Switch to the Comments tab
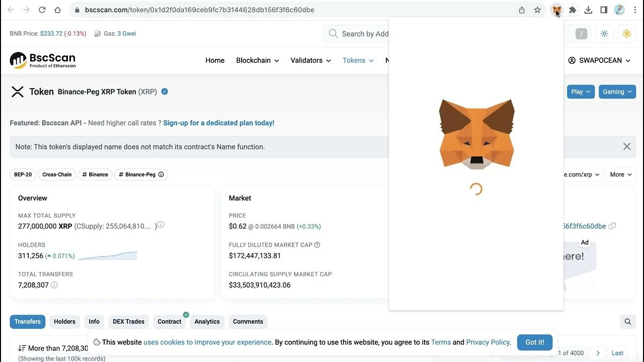Image resolution: width=644 pixels, height=362 pixels. 248,322
